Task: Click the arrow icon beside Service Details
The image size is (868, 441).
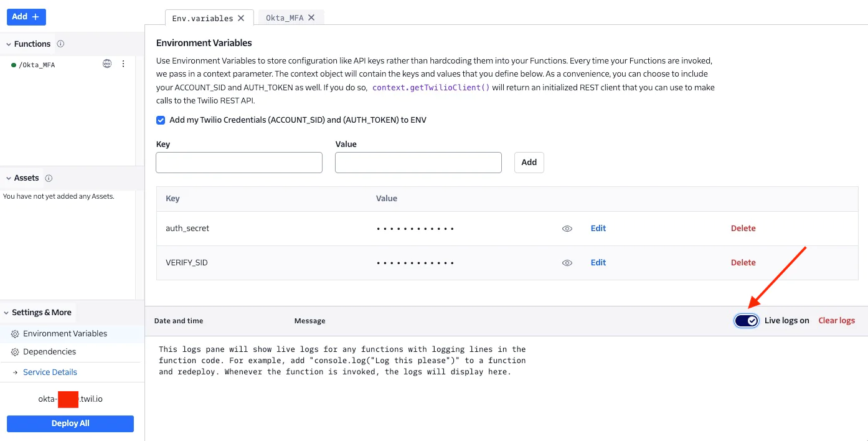Action: [15, 372]
